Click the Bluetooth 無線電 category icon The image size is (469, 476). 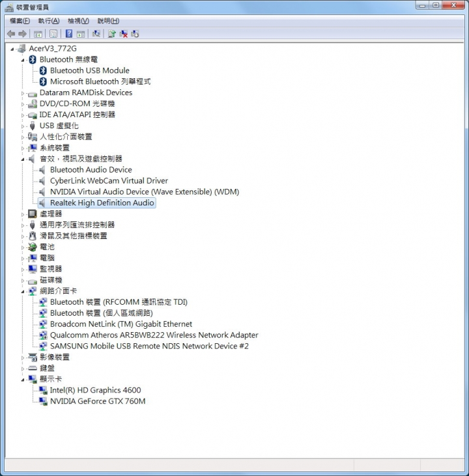(x=33, y=59)
